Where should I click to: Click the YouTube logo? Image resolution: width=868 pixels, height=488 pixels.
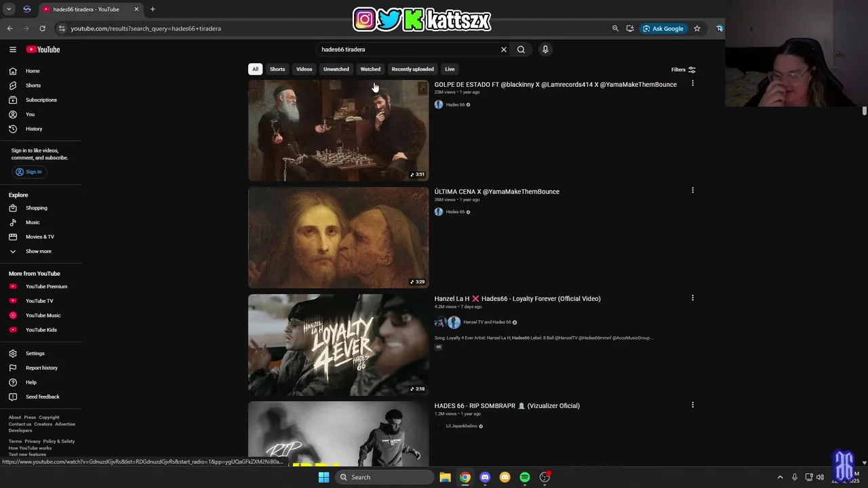point(43,49)
